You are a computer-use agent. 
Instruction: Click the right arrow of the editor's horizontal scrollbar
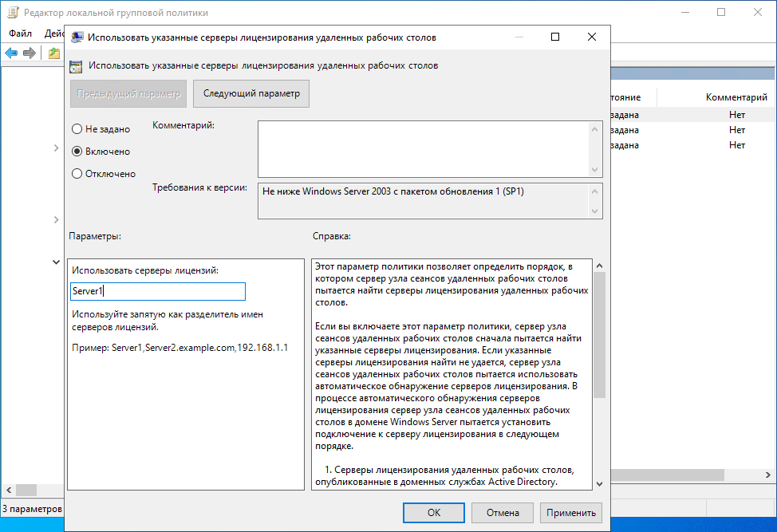pos(767,475)
